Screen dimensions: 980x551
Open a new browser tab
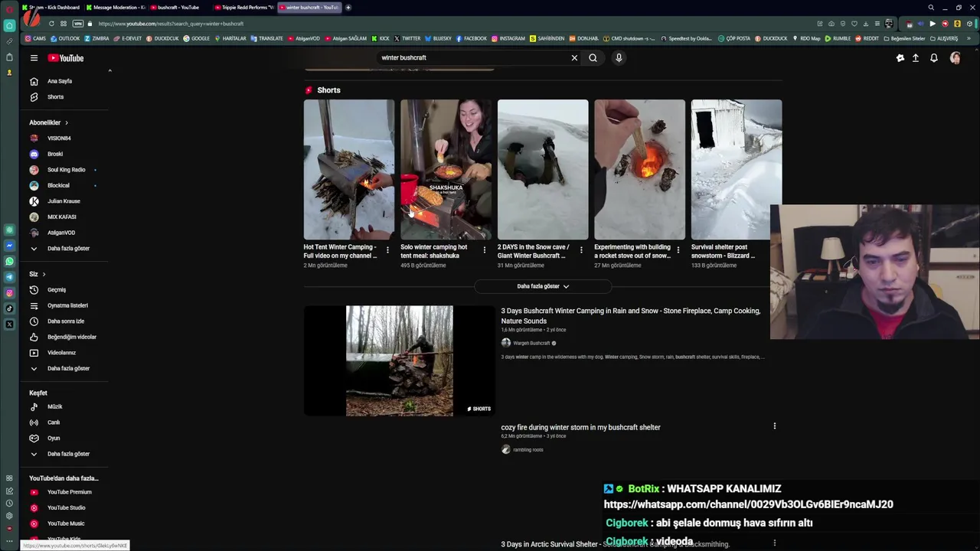click(x=348, y=8)
